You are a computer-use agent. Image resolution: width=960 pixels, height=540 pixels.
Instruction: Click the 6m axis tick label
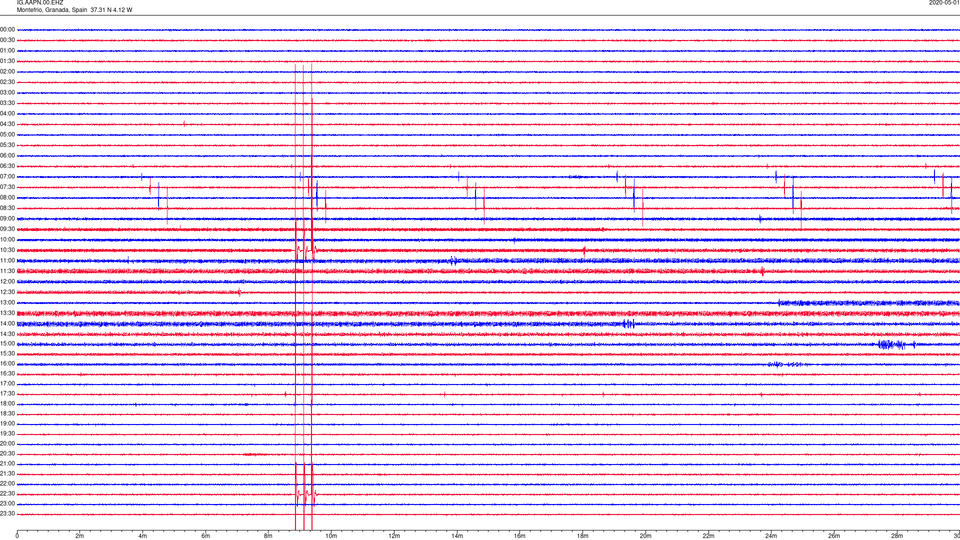206,536
